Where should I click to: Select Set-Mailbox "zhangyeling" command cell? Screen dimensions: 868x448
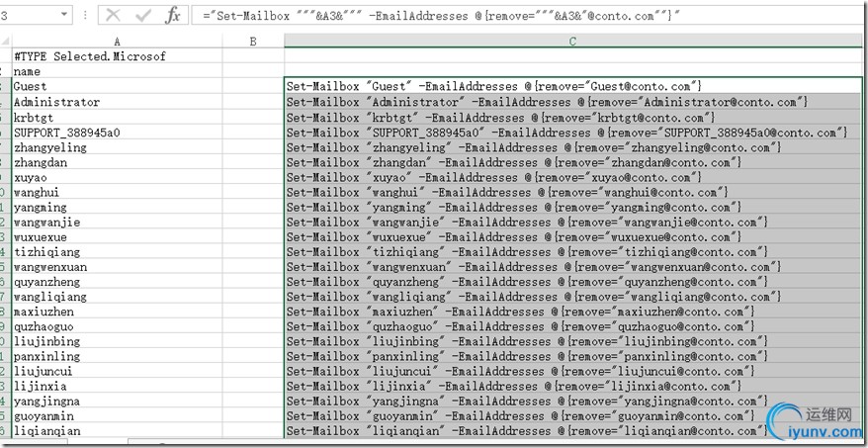(573, 147)
